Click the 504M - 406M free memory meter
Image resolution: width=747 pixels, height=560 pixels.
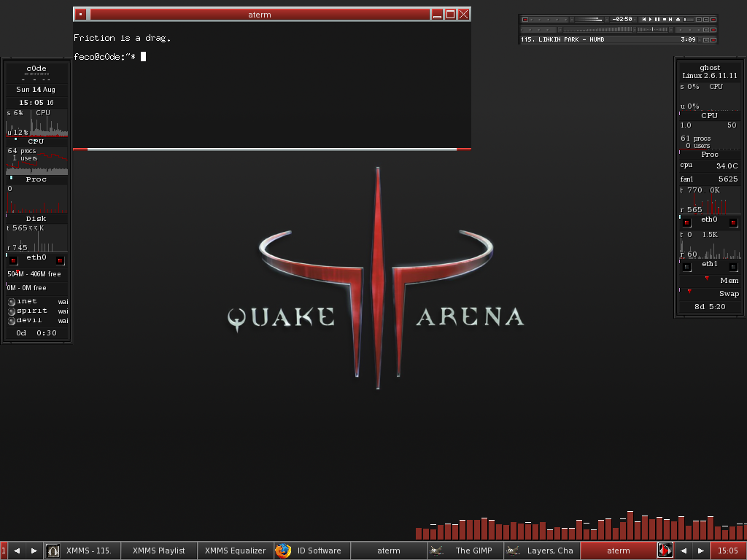(36, 274)
